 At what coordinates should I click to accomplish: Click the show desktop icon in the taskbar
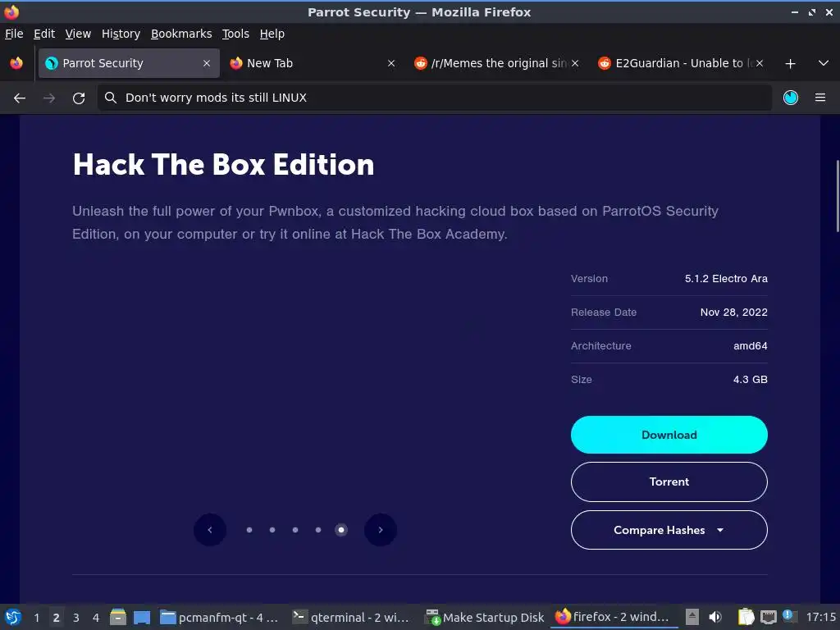click(x=142, y=618)
